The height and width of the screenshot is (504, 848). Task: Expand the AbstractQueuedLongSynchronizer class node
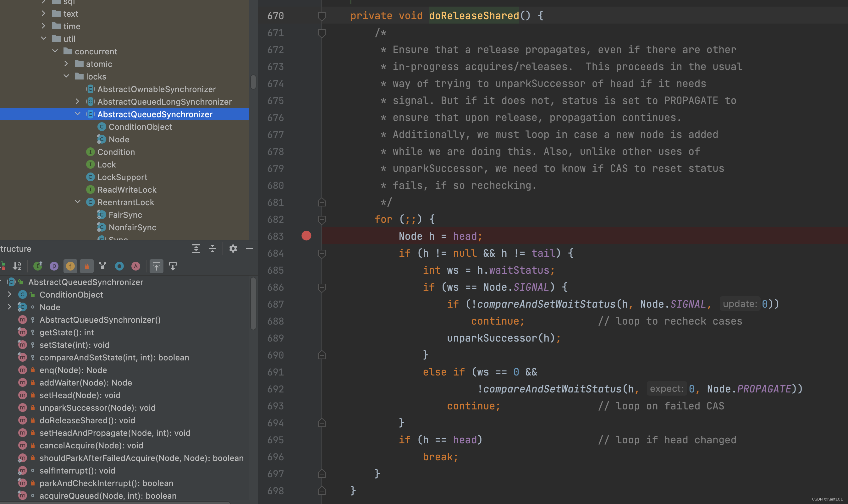click(x=77, y=101)
